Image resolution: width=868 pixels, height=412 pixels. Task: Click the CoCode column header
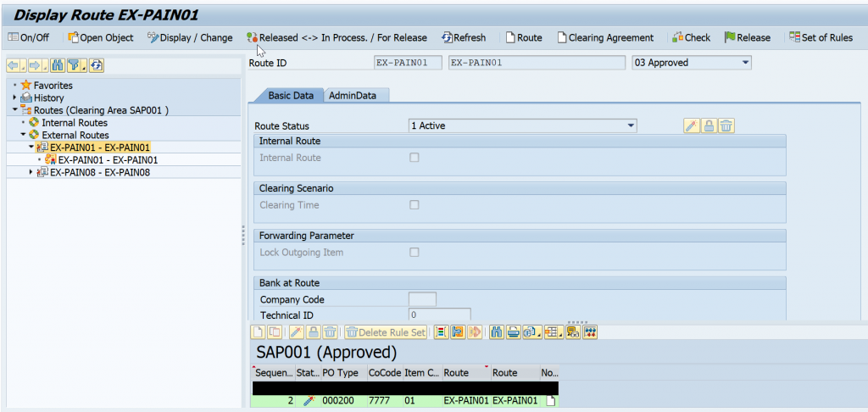point(385,373)
